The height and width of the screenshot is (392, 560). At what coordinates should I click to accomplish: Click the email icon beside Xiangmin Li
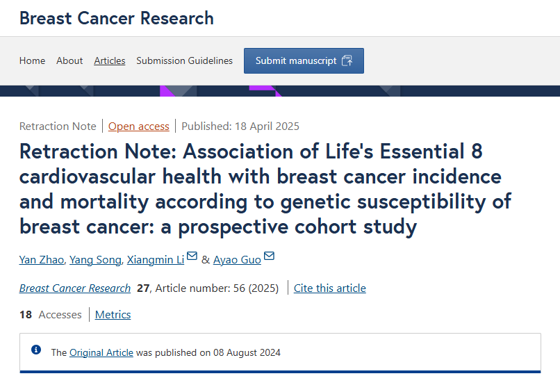pyautogui.click(x=192, y=256)
